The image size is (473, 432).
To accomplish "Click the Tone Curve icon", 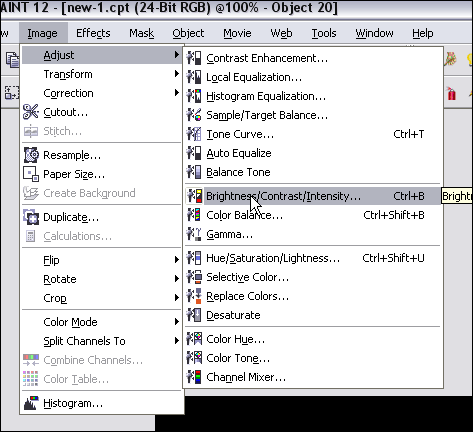I will pos(194,134).
